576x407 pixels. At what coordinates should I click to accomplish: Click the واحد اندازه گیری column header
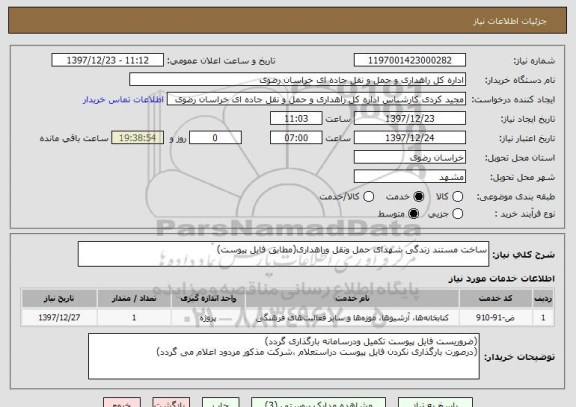click(208, 298)
